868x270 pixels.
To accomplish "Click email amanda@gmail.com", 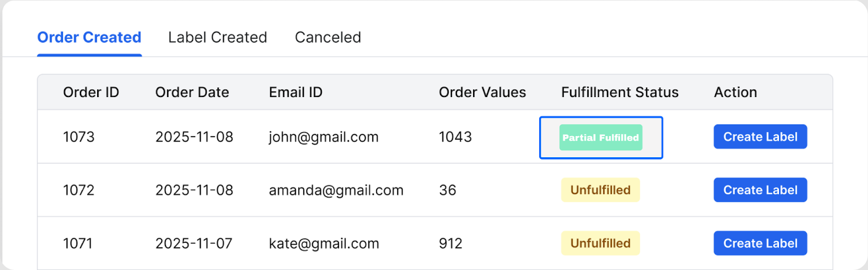I will [x=336, y=190].
